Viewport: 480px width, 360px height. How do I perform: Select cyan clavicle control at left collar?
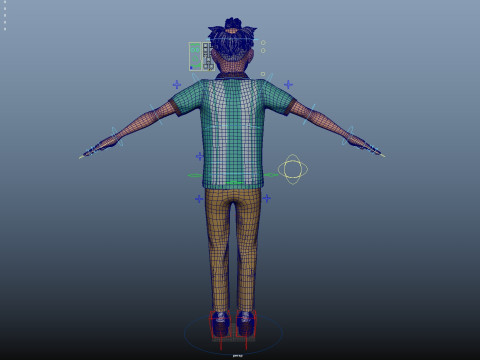196,77
